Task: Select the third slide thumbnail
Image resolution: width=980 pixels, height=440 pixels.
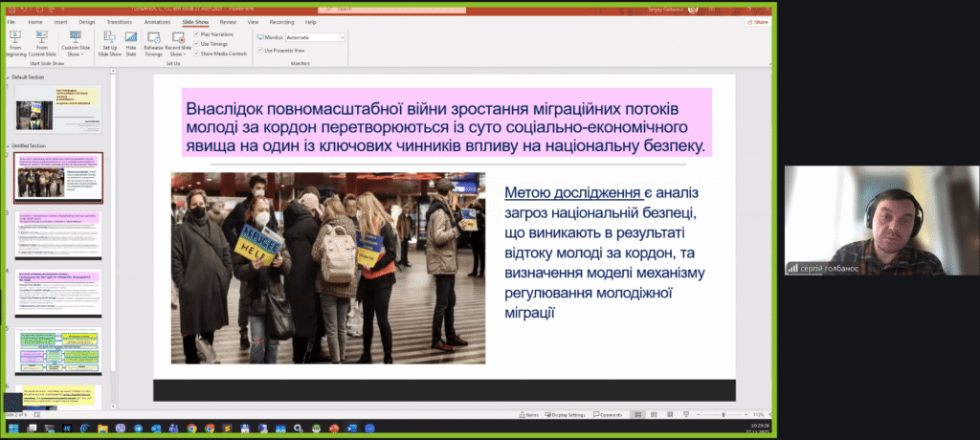Action: click(59, 234)
